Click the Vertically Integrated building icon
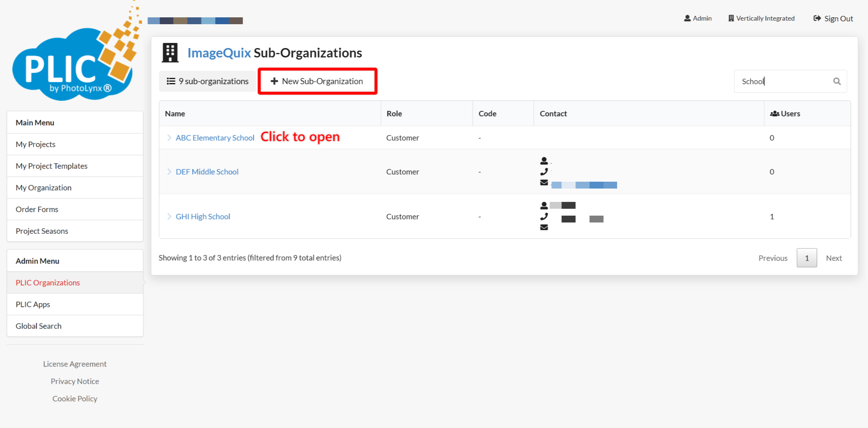Image resolution: width=868 pixels, height=428 pixels. 731,18
